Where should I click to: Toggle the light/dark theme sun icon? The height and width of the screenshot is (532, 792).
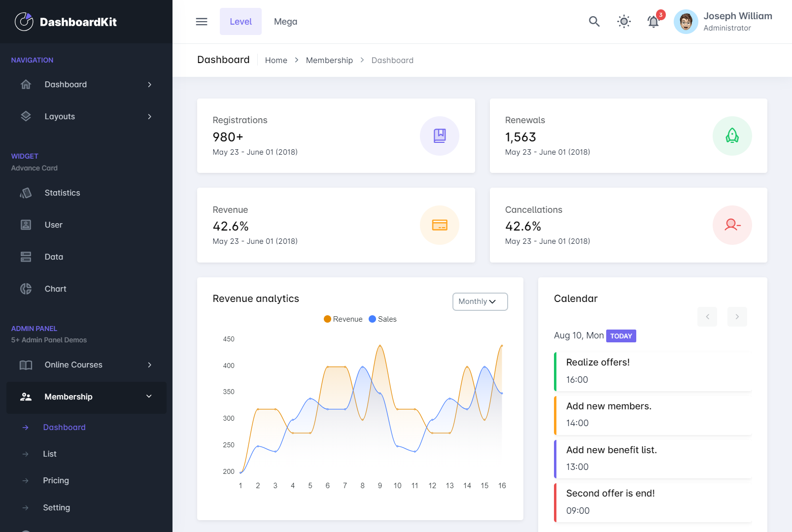tap(624, 22)
